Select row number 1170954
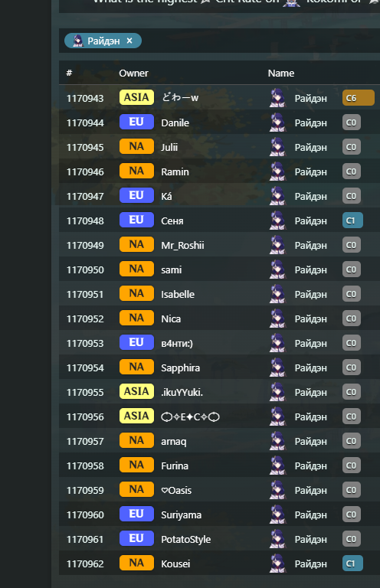380x588 pixels. point(85,367)
